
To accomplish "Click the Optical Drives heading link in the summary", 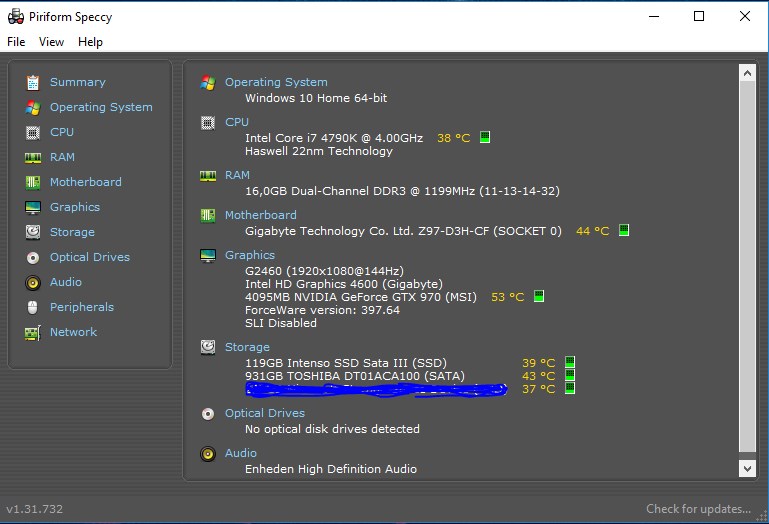I will 265,413.
